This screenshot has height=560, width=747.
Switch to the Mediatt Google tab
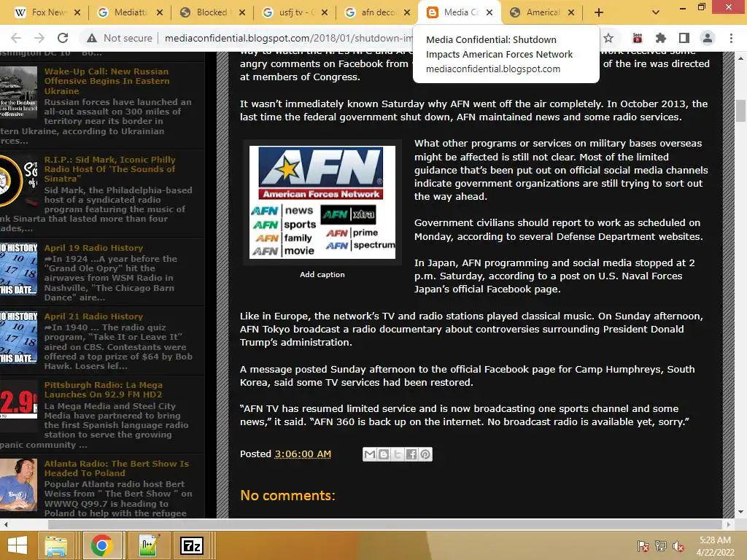(124, 12)
